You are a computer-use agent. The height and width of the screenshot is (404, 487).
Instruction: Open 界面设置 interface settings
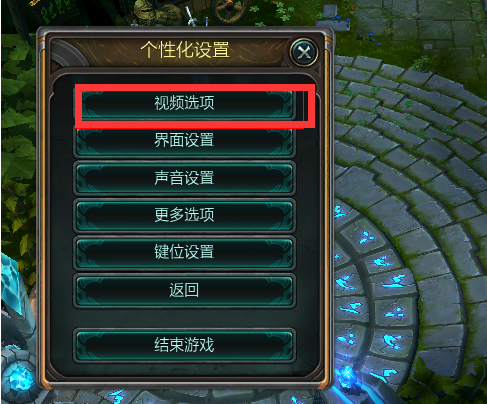point(184,140)
